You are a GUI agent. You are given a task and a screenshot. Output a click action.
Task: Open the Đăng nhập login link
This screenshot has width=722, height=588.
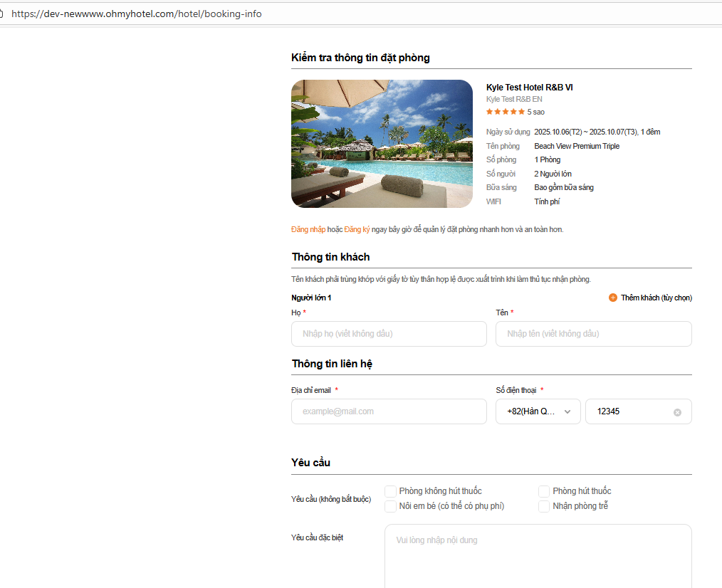[308, 229]
